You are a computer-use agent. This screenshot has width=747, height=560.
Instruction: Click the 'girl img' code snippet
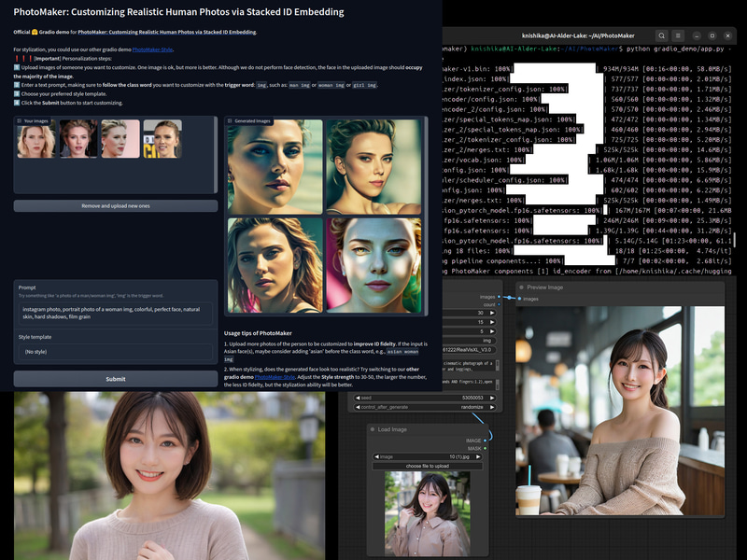point(365,85)
